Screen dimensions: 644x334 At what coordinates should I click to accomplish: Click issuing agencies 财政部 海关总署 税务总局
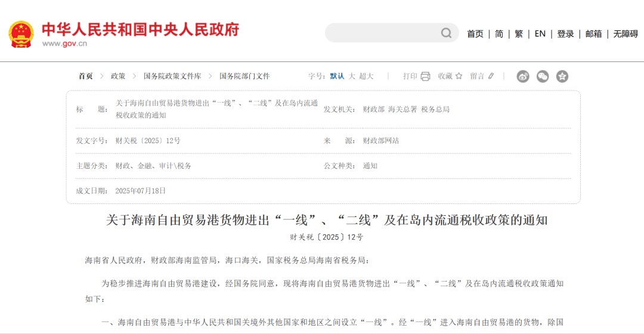point(406,109)
